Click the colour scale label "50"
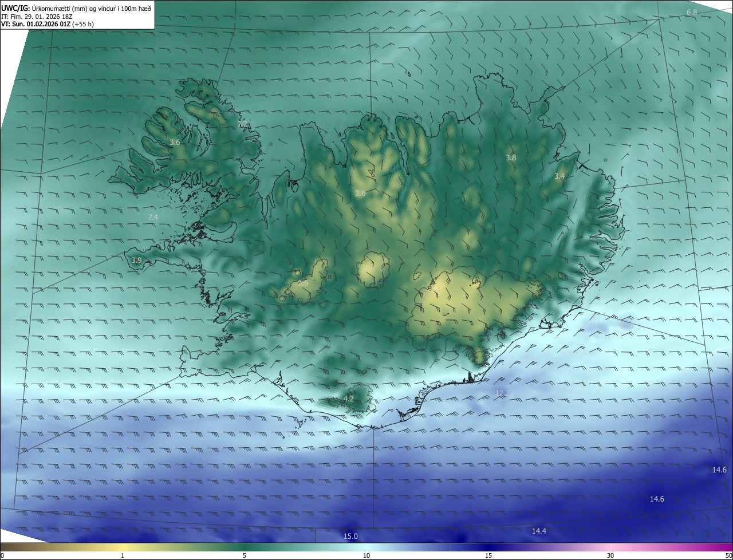The height and width of the screenshot is (560, 733). coord(728,555)
